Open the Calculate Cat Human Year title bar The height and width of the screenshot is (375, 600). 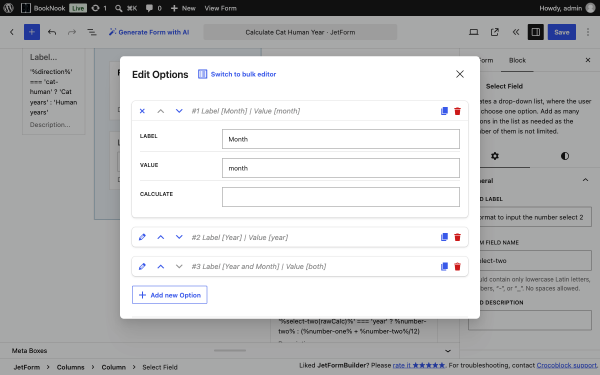(x=300, y=32)
